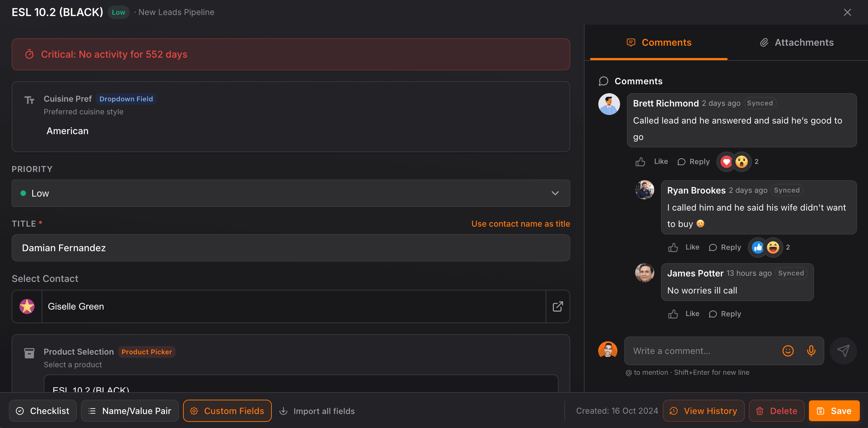Viewport: 868px width, 428px height.
Task: Switch to the Attachments tab
Action: pos(797,43)
